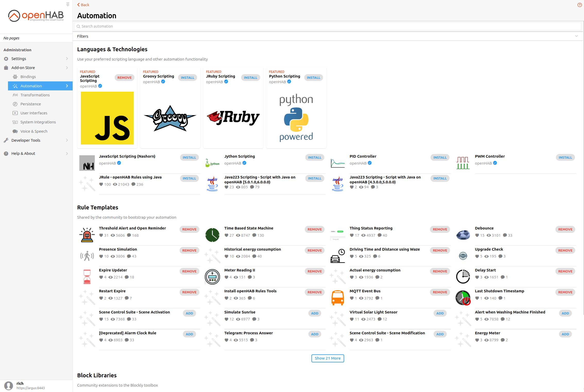Screen dimensions: 584x392
Task: Click Show 21 More button
Action: [327, 358]
